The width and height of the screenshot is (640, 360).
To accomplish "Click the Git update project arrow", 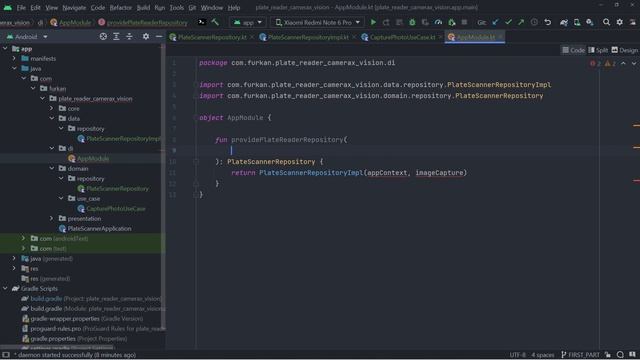I will coord(495,22).
